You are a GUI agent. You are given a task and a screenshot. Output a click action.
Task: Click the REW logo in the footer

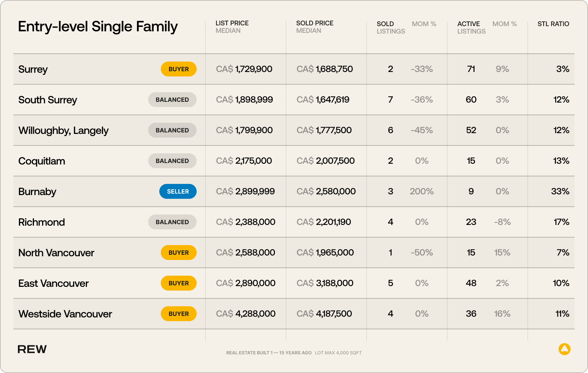click(32, 349)
